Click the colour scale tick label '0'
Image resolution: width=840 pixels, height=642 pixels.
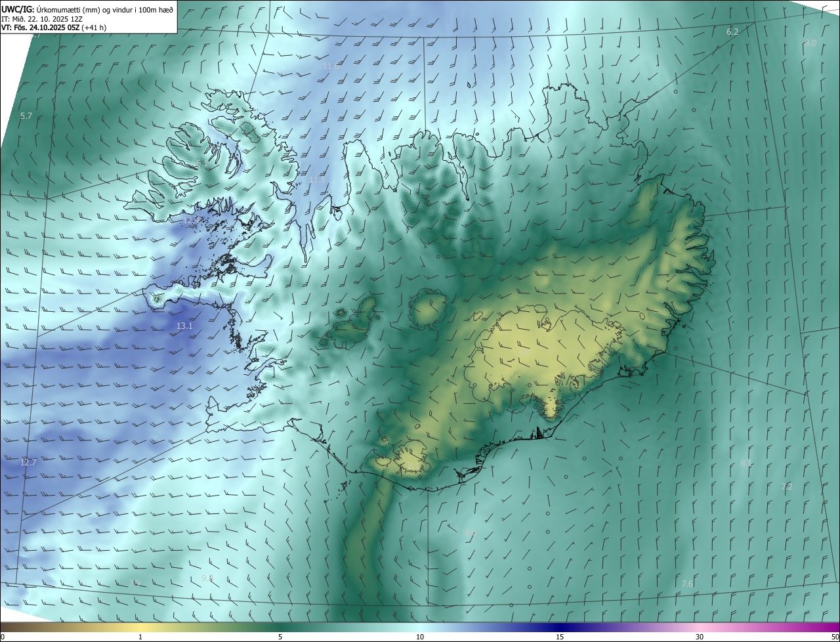tap(3, 637)
